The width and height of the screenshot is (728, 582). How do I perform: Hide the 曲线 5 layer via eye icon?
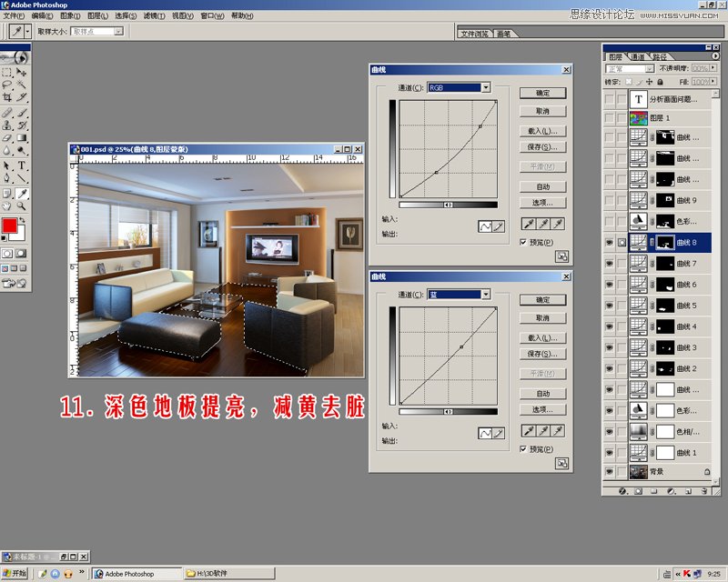[609, 306]
